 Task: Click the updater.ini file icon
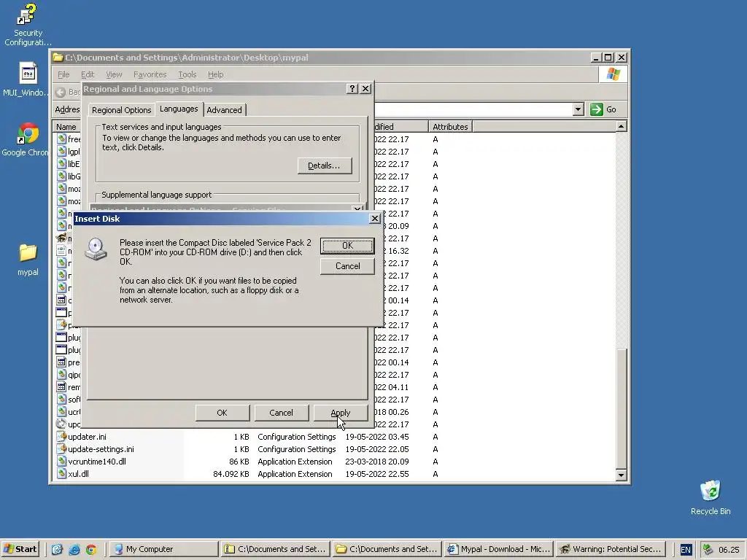pos(61,436)
